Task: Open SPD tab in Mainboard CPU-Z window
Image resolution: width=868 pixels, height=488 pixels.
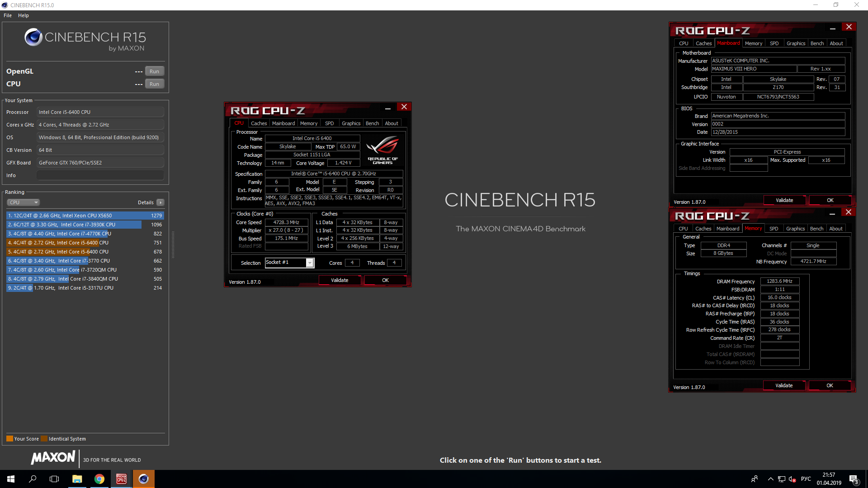Action: tap(774, 43)
